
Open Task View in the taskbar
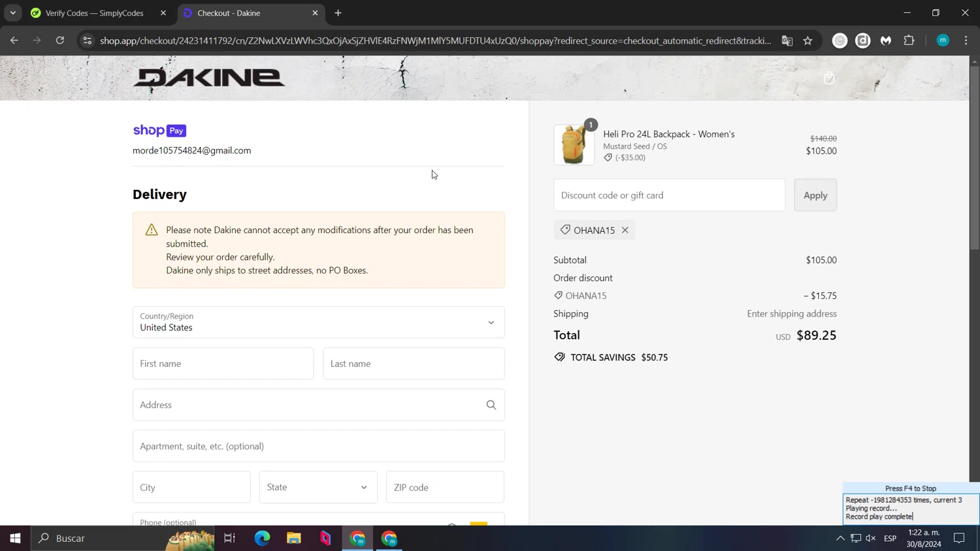(x=229, y=539)
